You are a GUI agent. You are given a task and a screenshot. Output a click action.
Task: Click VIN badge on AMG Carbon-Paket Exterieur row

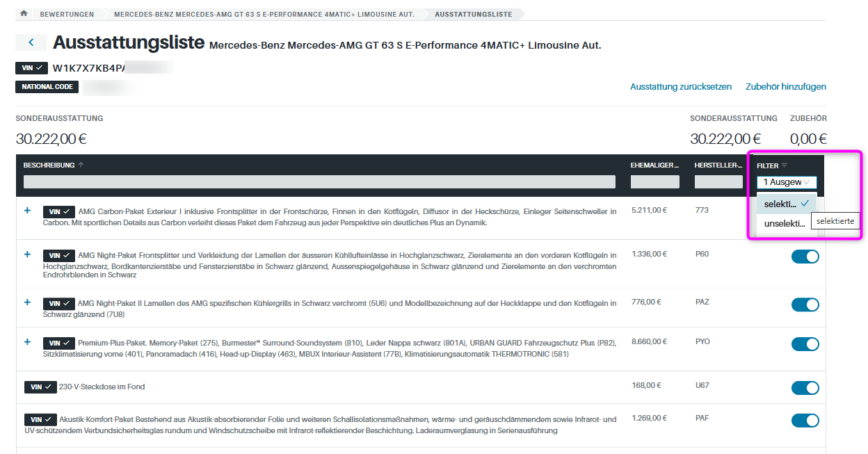[x=59, y=211]
